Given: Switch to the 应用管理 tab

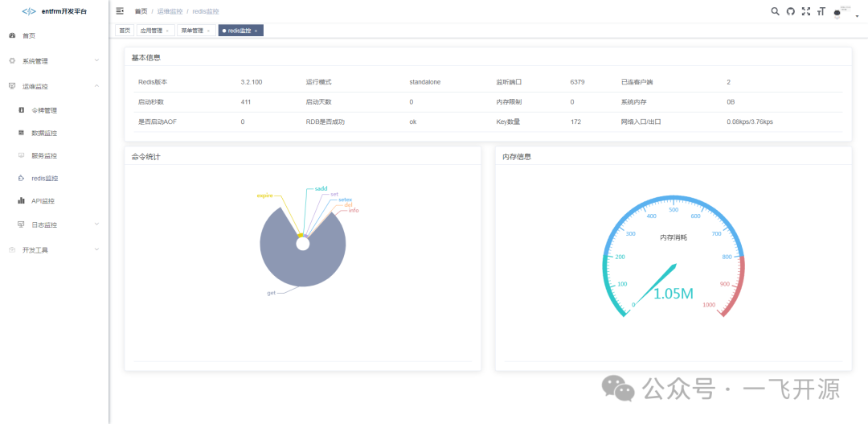Looking at the screenshot, I should click(156, 31).
